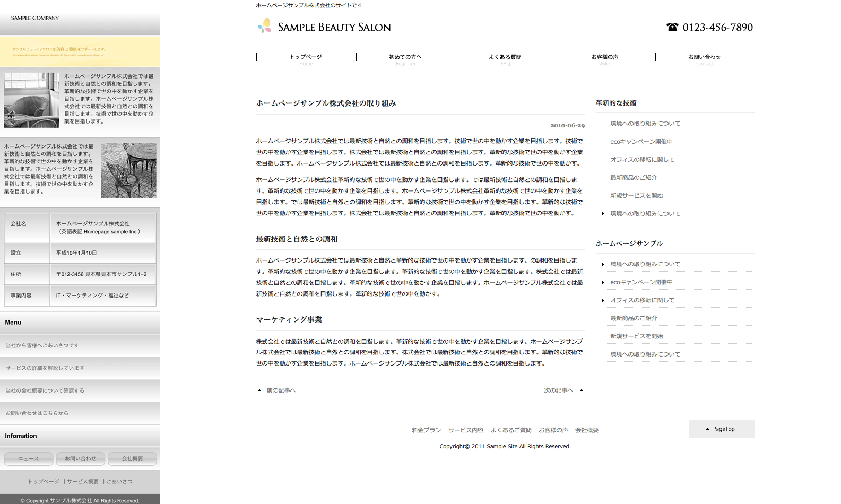This screenshot has height=504, width=841.
Task: Select 当社から皆様へごあいさつです in the sidebar Menu
Action: 42,345
